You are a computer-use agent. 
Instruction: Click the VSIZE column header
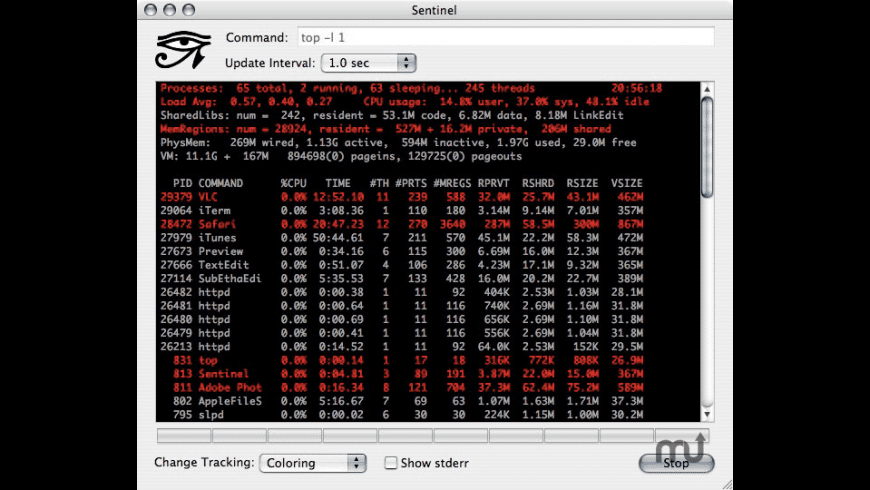tap(627, 183)
